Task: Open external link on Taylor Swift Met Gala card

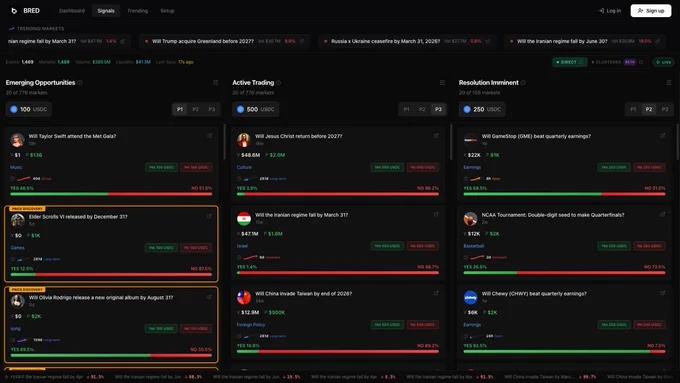Action: tap(209, 136)
